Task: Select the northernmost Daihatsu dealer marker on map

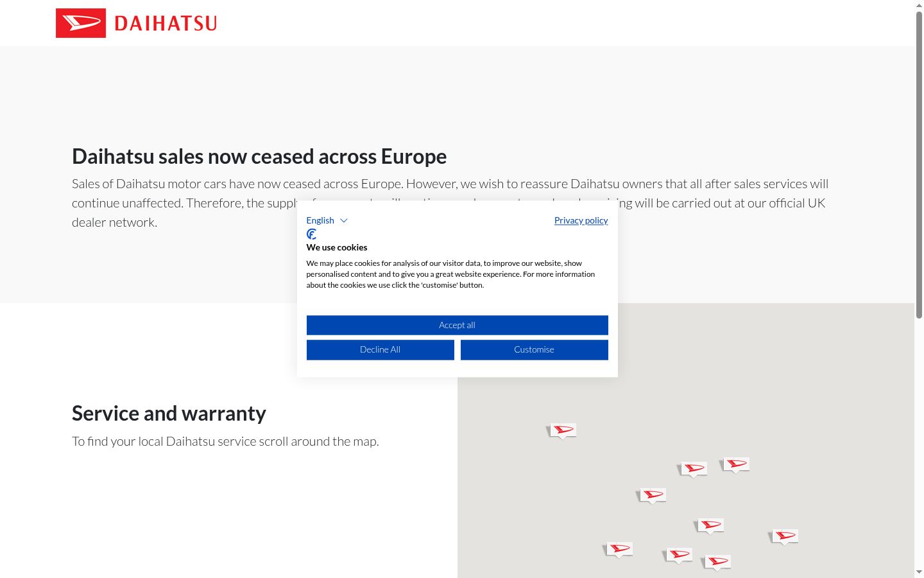Action: [x=563, y=430]
